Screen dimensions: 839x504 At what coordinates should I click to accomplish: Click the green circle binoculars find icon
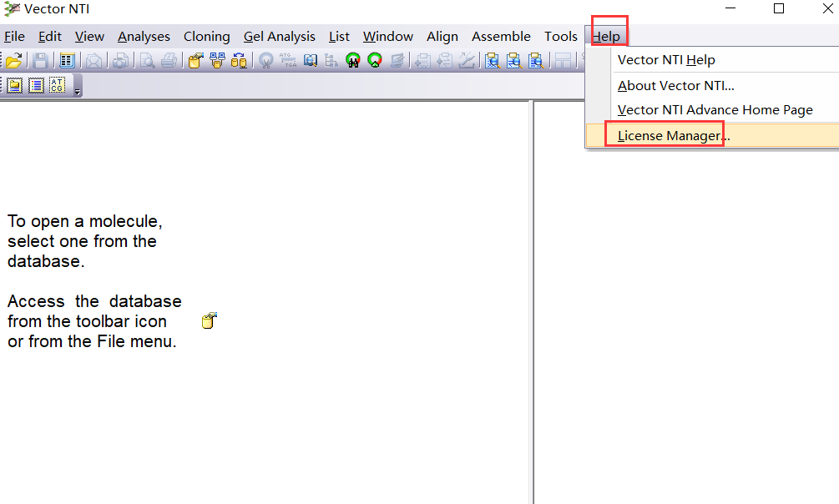(x=353, y=60)
